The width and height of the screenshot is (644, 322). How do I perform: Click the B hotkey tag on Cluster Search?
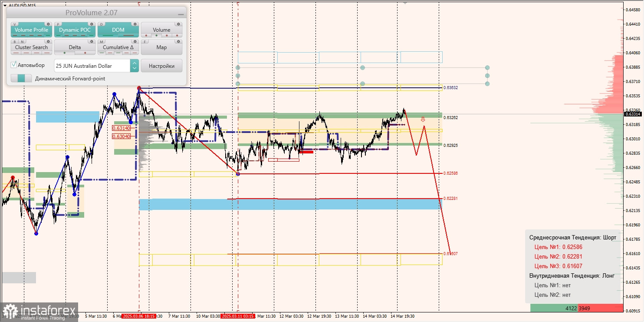15,42
